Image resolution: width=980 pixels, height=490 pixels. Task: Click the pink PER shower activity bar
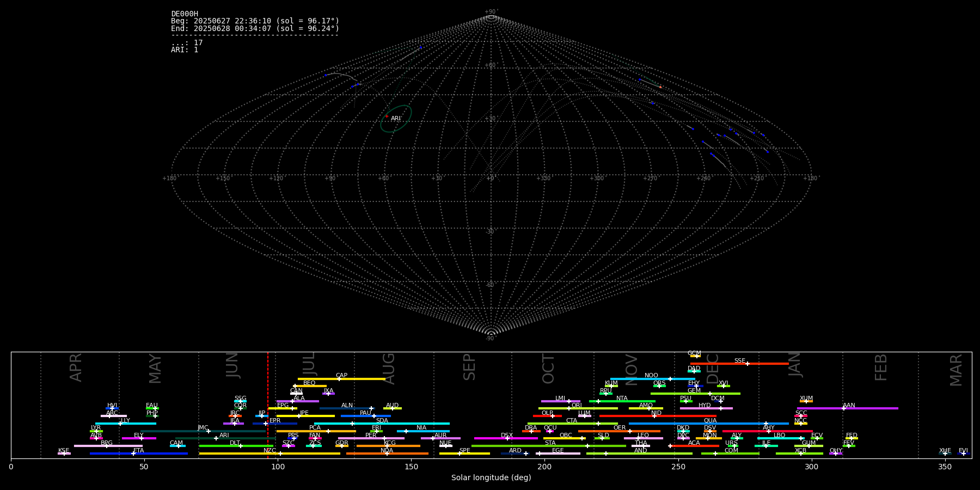371,438
